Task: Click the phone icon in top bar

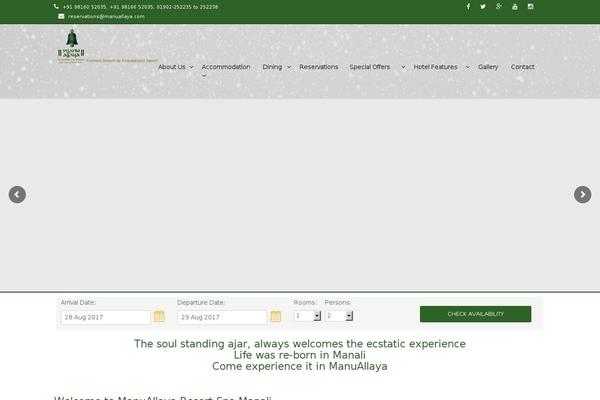Action: [56, 7]
